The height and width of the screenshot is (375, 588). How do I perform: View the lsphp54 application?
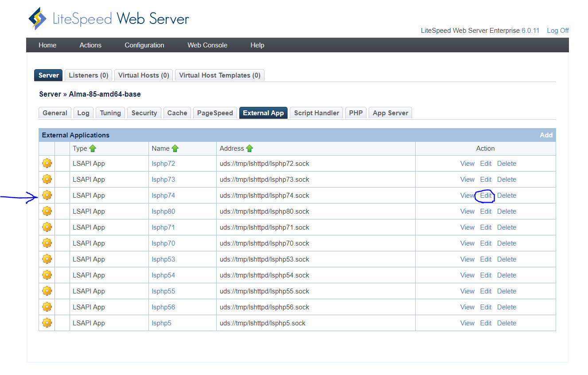tap(467, 275)
